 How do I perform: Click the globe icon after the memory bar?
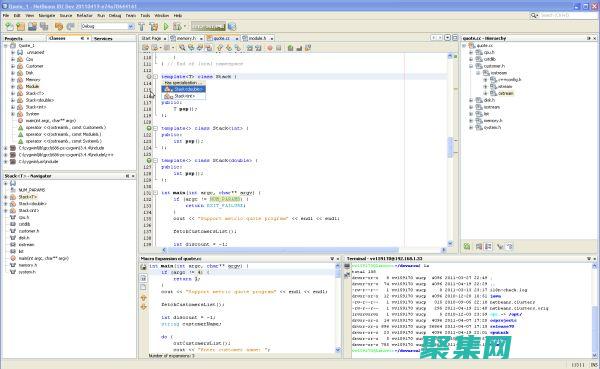tap(232, 26)
